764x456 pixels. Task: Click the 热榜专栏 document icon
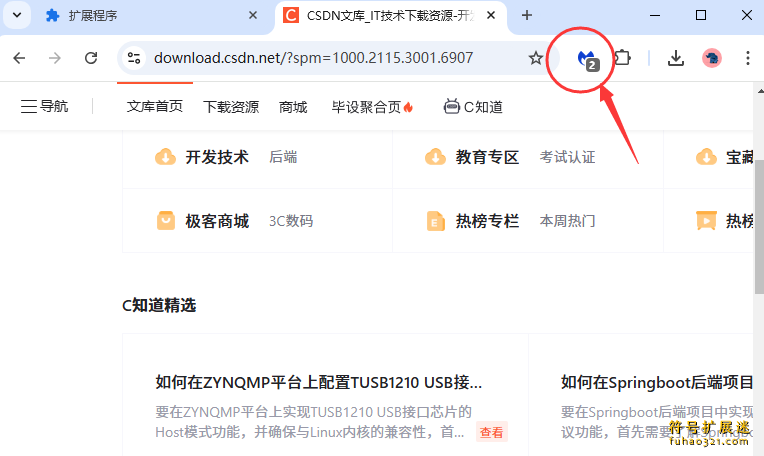click(435, 221)
